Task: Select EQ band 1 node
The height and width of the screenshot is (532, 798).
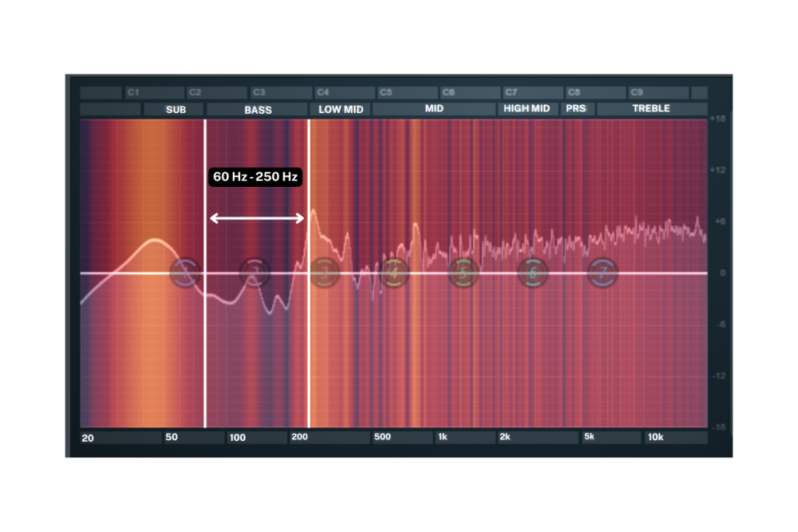Action: [x=185, y=273]
